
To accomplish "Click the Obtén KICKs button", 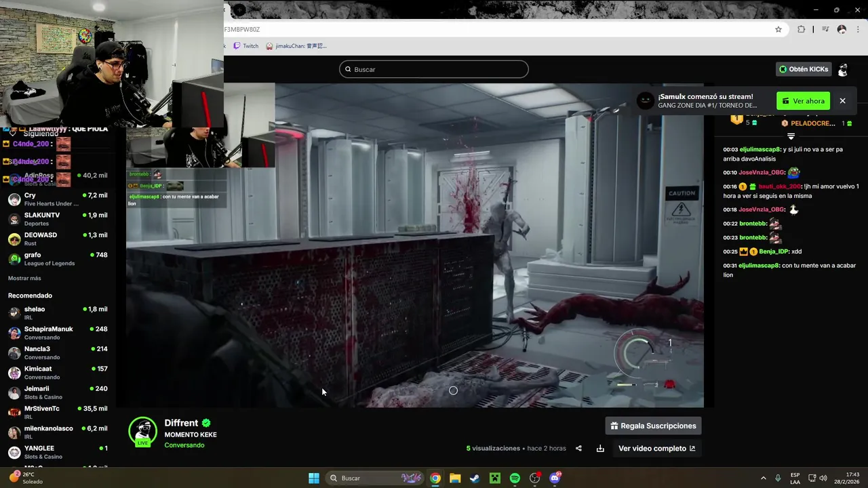I will click(804, 69).
